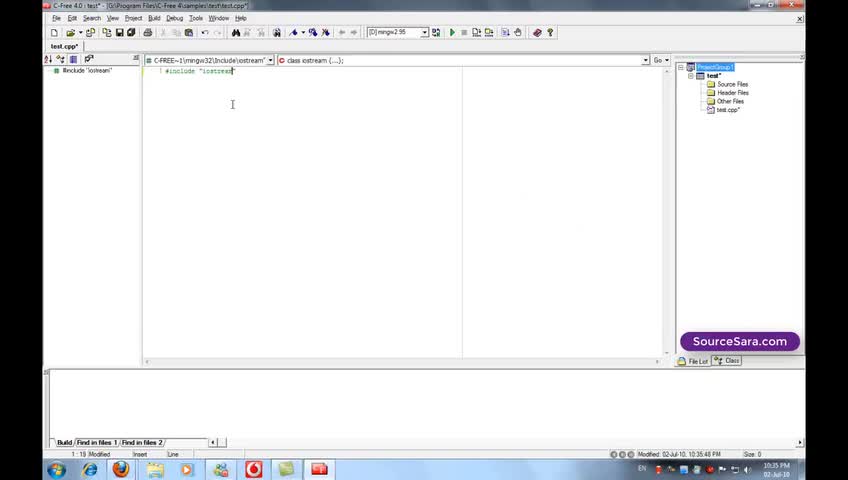The width and height of the screenshot is (848, 480).
Task: Select the Source Files folder
Action: (732, 84)
